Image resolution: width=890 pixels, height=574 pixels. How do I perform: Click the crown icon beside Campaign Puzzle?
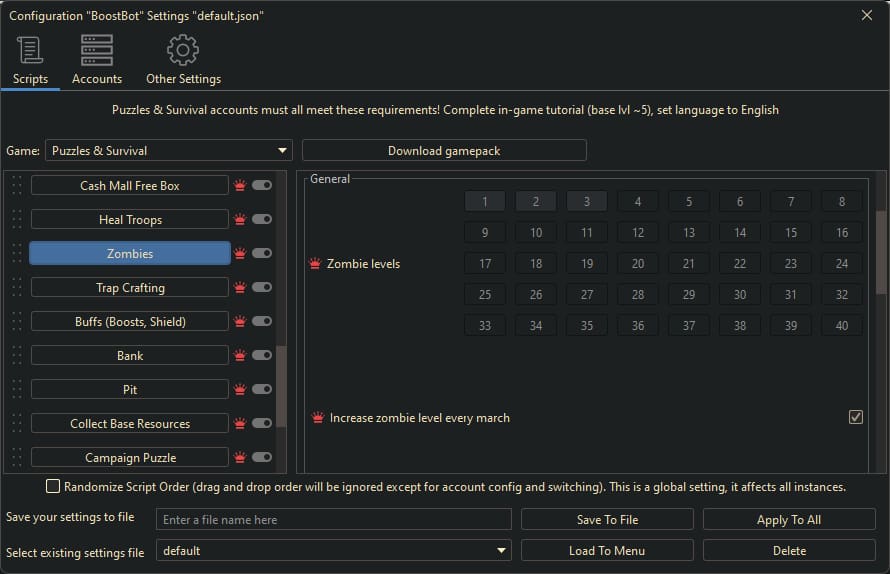tap(240, 458)
